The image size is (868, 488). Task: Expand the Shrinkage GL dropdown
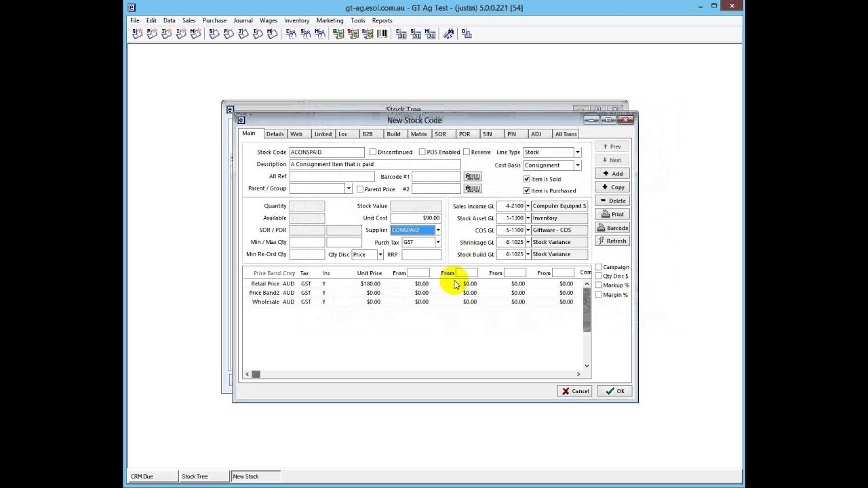click(x=528, y=242)
